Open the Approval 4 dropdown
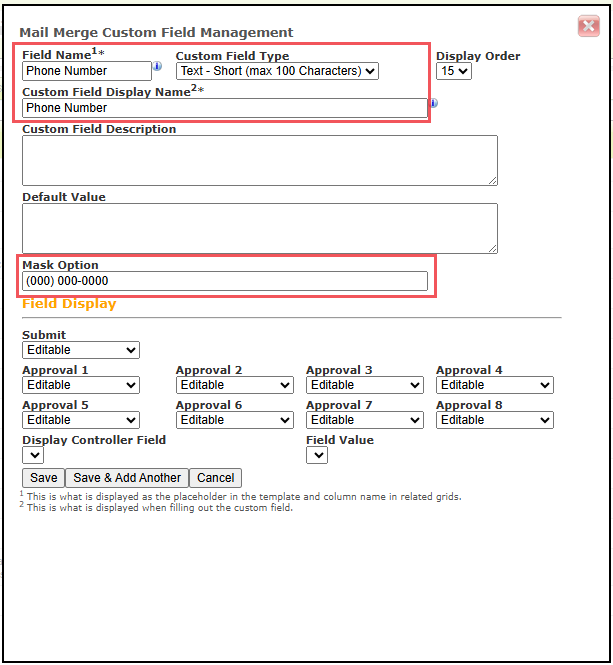Viewport: 613px width, 665px height. click(495, 385)
